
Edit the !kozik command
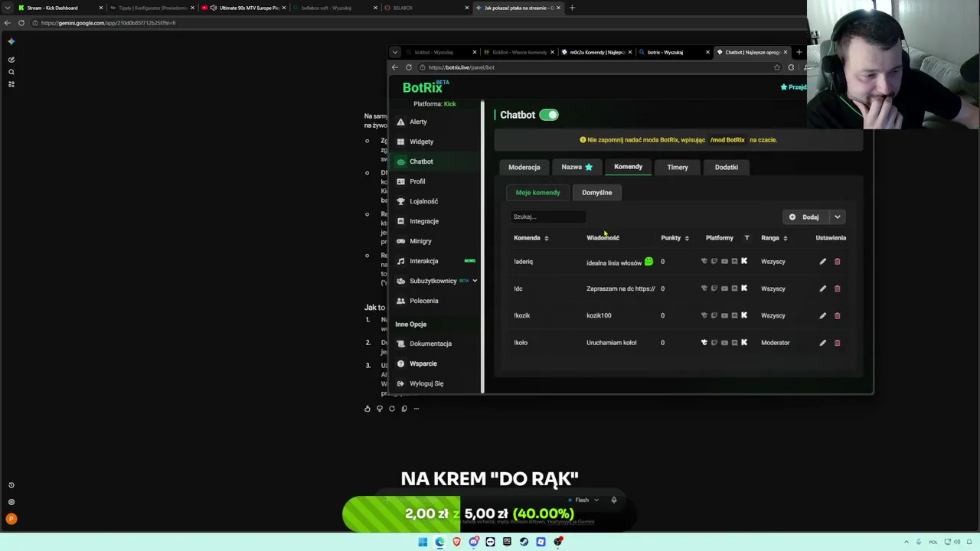[823, 315]
